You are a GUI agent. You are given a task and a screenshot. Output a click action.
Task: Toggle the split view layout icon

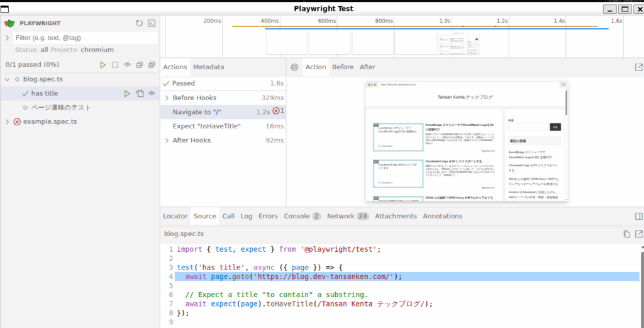[638, 216]
